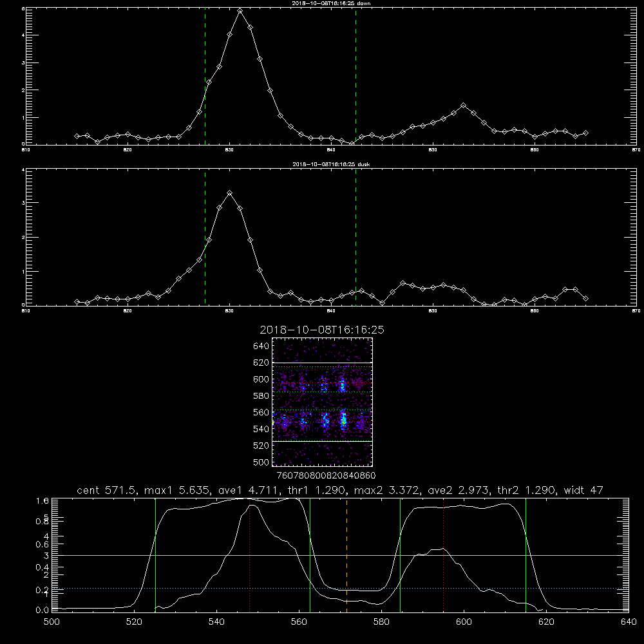Click the "2018-10-08T16:16:25 dawn" plot title
The width and height of the screenshot is (644, 644).
pyautogui.click(x=331, y=3)
